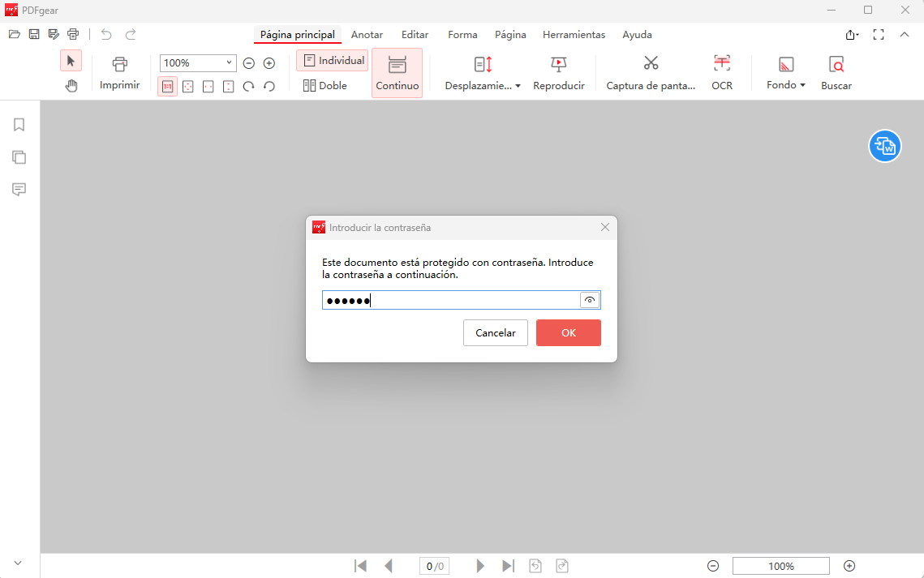Open the bookmarks panel in the sidebar
This screenshot has height=578, width=924.
coord(19,124)
